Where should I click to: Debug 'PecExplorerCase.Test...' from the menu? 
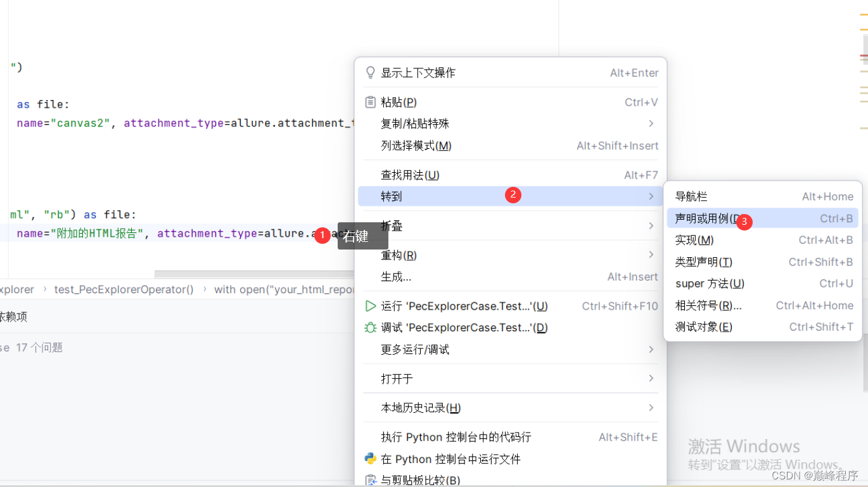(511, 327)
